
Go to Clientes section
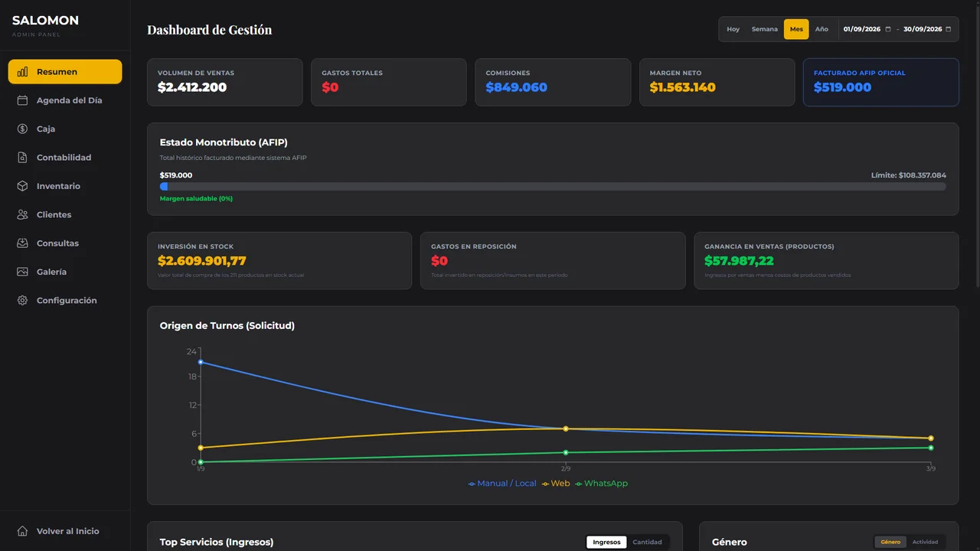[65, 214]
